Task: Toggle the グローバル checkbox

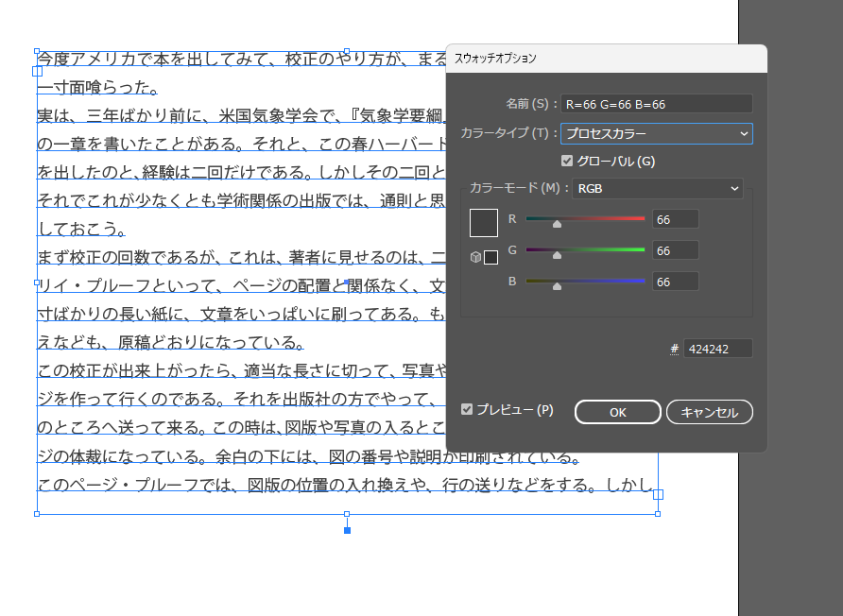Action: [567, 161]
